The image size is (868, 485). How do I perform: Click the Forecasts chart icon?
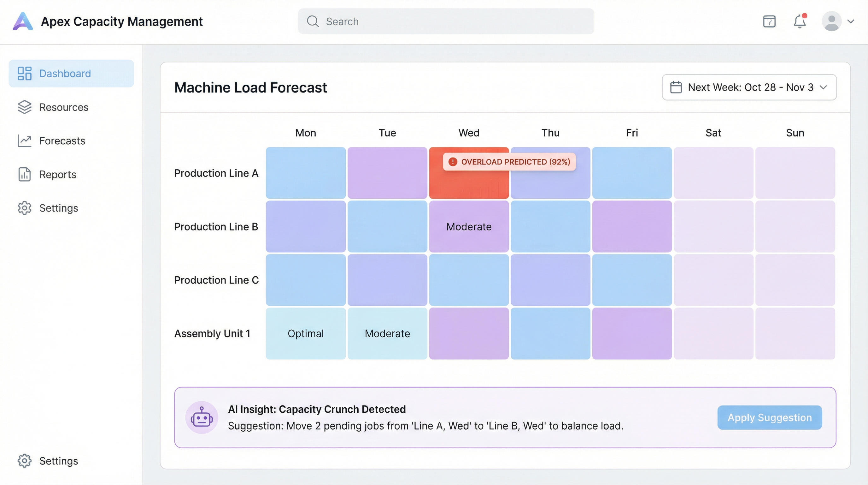[x=24, y=141]
